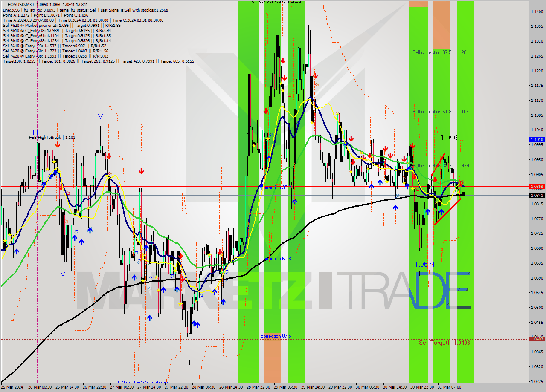The image size is (546, 392).
Task: Select the 1.0275 price axis label
Action: coord(537,381)
